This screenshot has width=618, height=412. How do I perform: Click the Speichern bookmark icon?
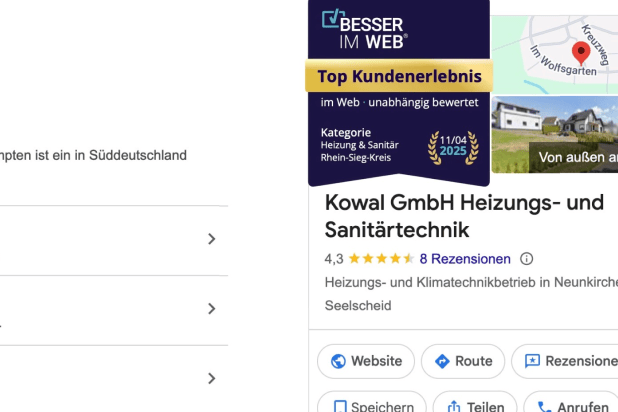point(340,407)
